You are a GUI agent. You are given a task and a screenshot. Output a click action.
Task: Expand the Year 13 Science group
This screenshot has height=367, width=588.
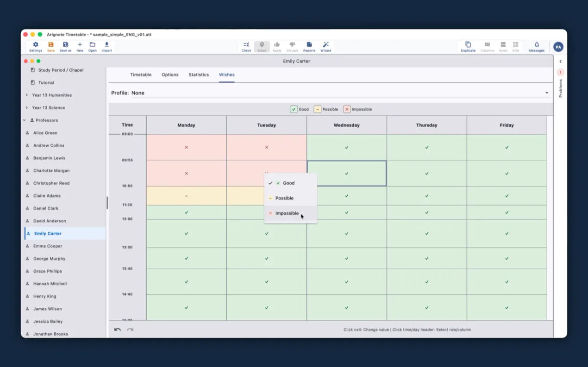pos(26,108)
